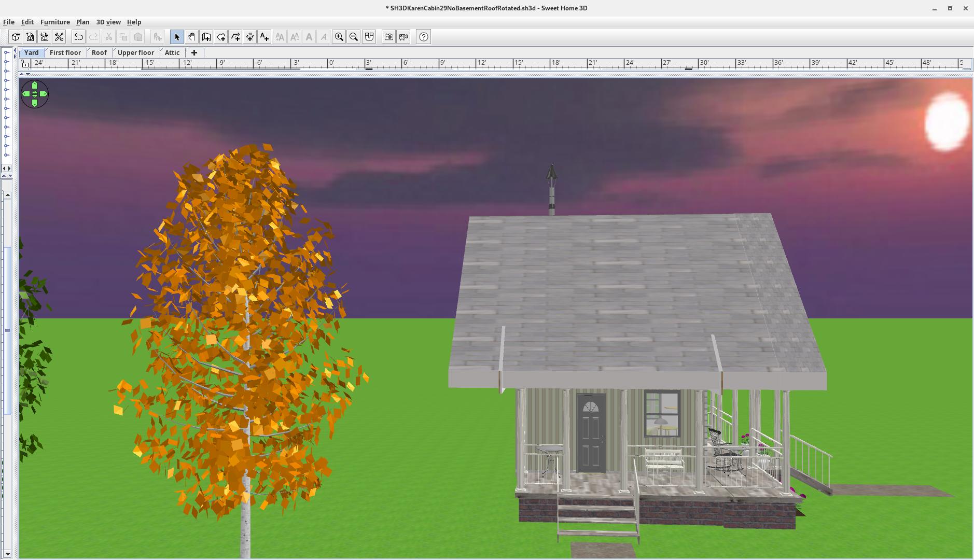
Task: Collapse plan pane with small up arrow
Action: click(x=21, y=74)
